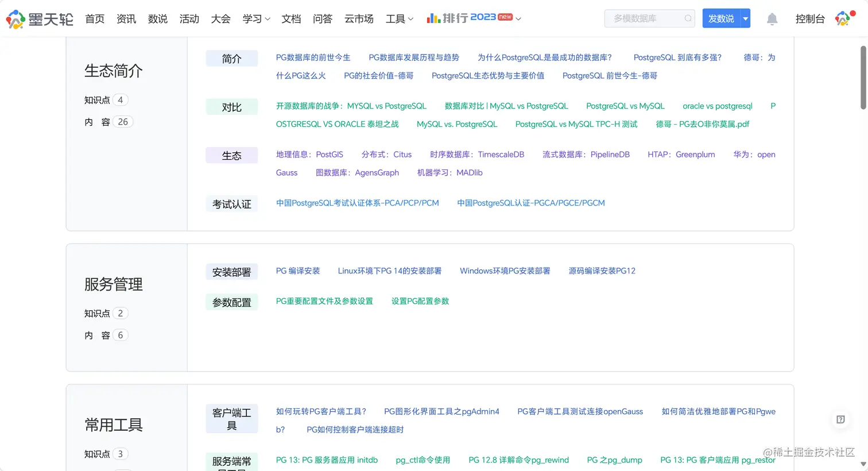The height and width of the screenshot is (471, 868).
Task: Open 设置PG配置参数 link
Action: tap(420, 301)
